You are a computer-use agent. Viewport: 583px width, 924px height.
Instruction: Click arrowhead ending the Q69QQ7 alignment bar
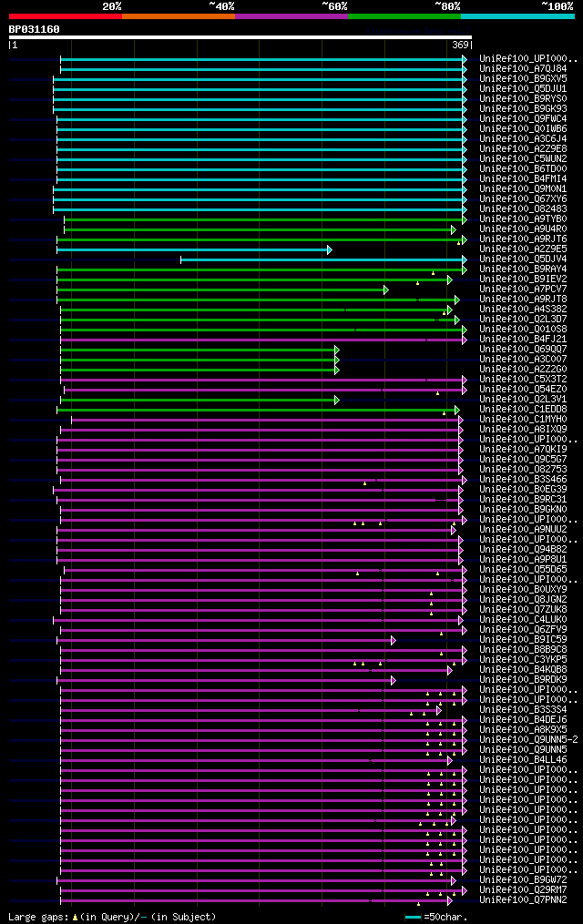[337, 350]
